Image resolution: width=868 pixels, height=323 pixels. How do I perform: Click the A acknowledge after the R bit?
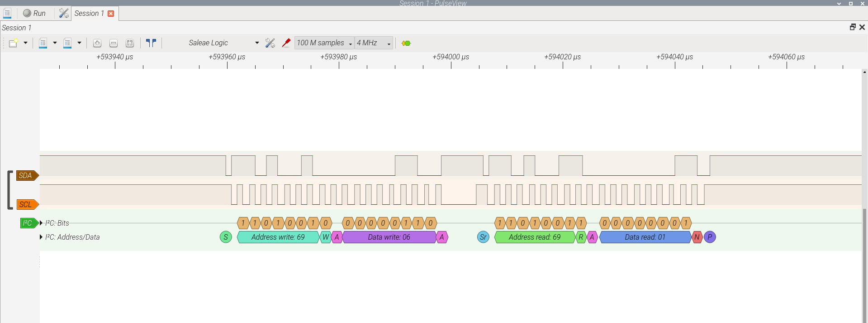(x=592, y=237)
